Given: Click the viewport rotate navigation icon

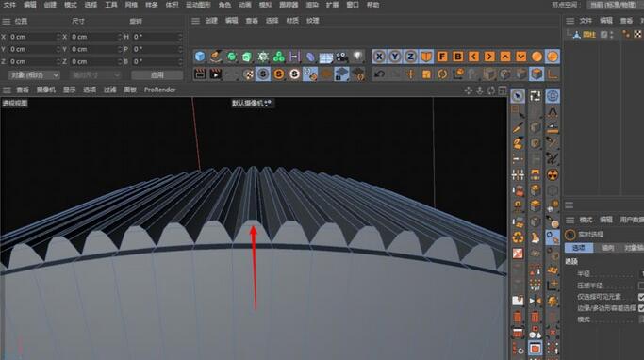Looking at the screenshot, I should [x=491, y=90].
